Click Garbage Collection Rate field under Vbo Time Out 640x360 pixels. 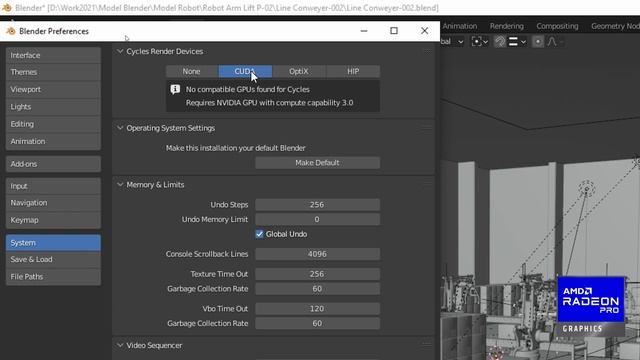(318, 324)
